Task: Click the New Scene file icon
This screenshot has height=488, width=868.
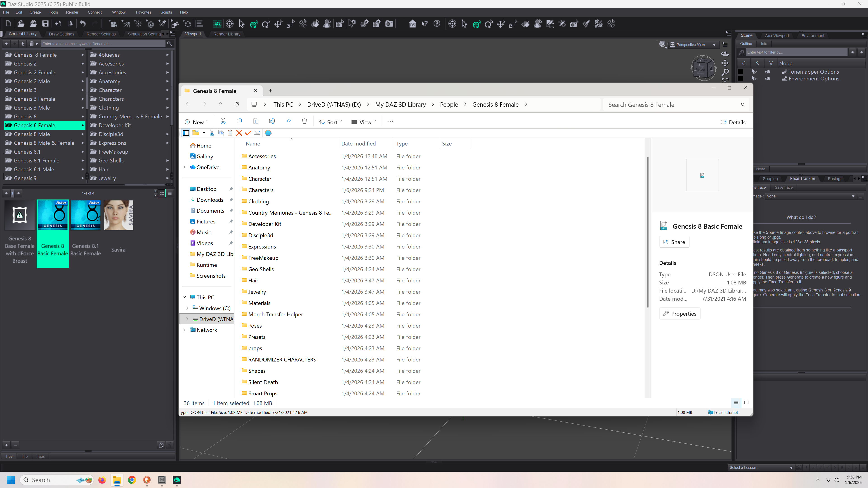Action: tap(8, 23)
